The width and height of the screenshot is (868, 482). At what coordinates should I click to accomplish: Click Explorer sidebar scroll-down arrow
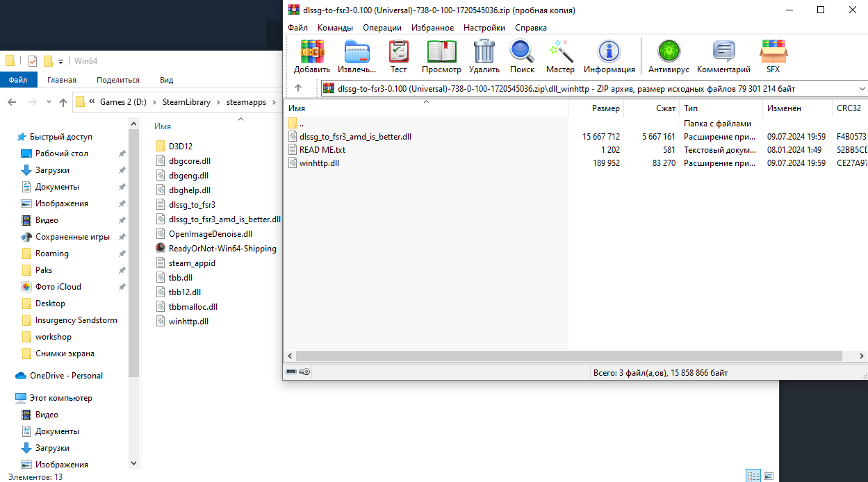(134, 463)
